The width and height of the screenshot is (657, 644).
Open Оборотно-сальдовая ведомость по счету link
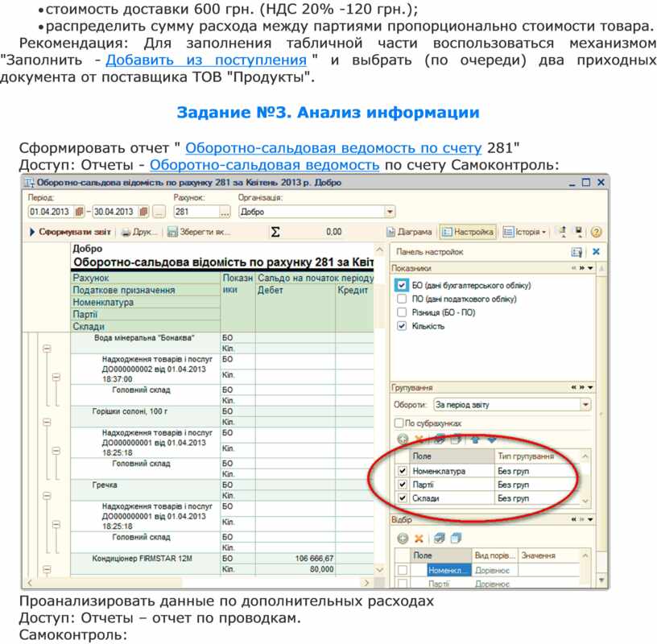click(333, 148)
